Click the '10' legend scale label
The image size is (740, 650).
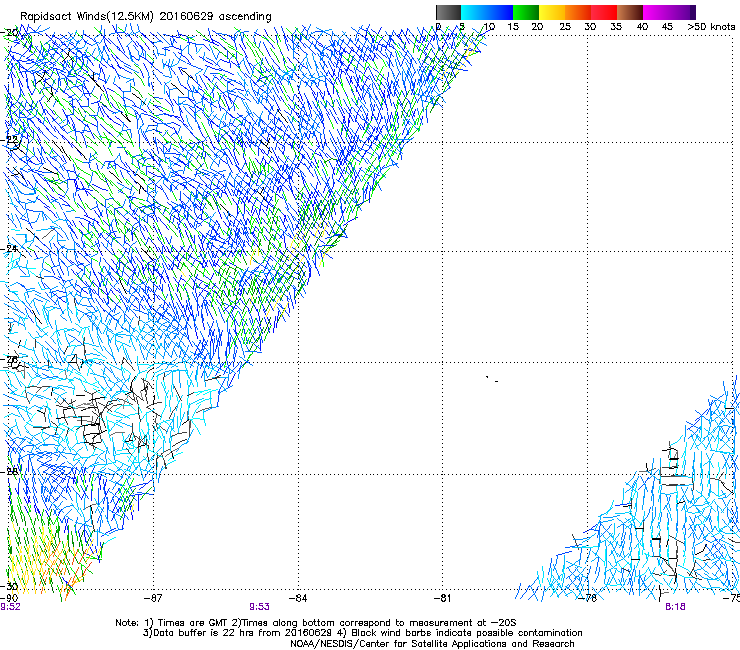(x=489, y=27)
